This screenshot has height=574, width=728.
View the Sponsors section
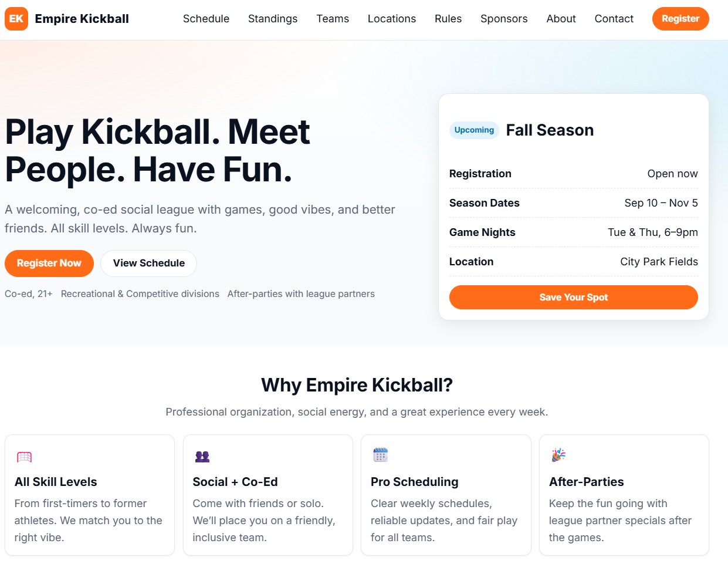[504, 19]
